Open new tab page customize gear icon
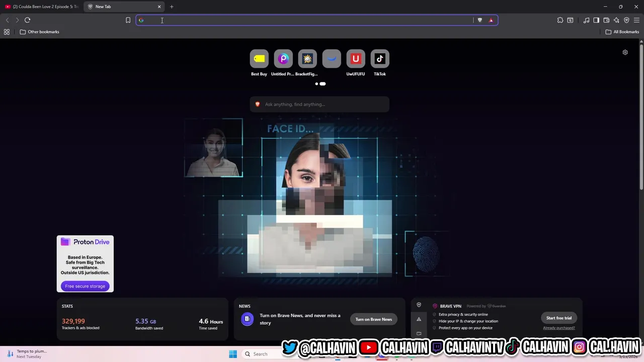The height and width of the screenshot is (362, 644). (625, 52)
